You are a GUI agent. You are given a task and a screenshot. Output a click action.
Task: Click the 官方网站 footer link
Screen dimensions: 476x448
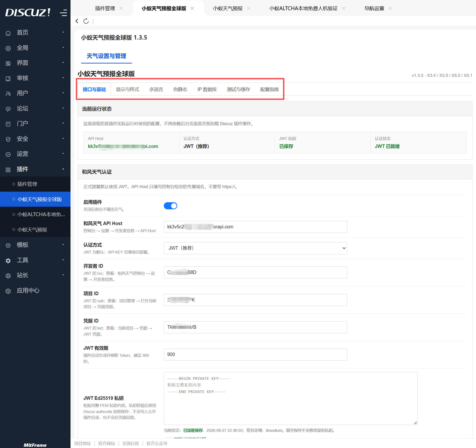pyautogui.click(x=106, y=443)
